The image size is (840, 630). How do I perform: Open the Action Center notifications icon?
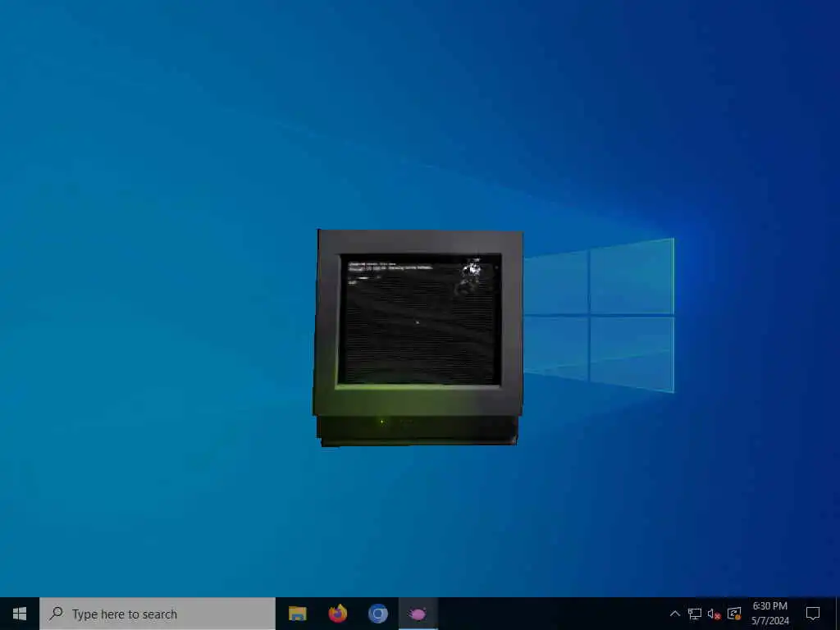point(813,614)
